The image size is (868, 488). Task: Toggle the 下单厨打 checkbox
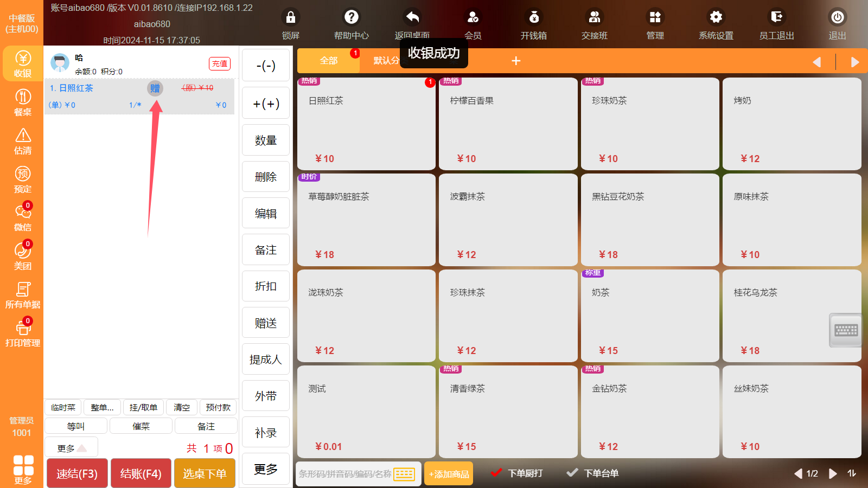click(496, 473)
